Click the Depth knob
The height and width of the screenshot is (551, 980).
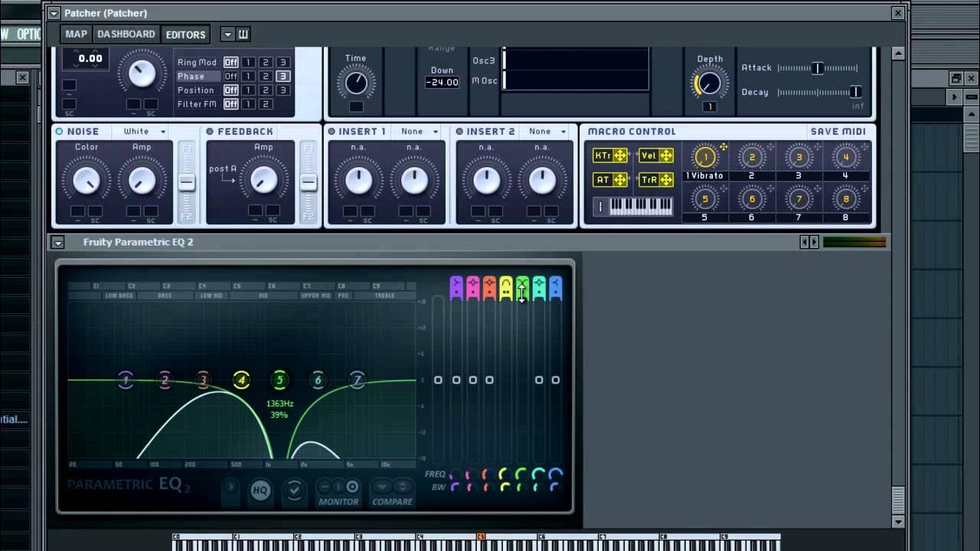pos(709,83)
